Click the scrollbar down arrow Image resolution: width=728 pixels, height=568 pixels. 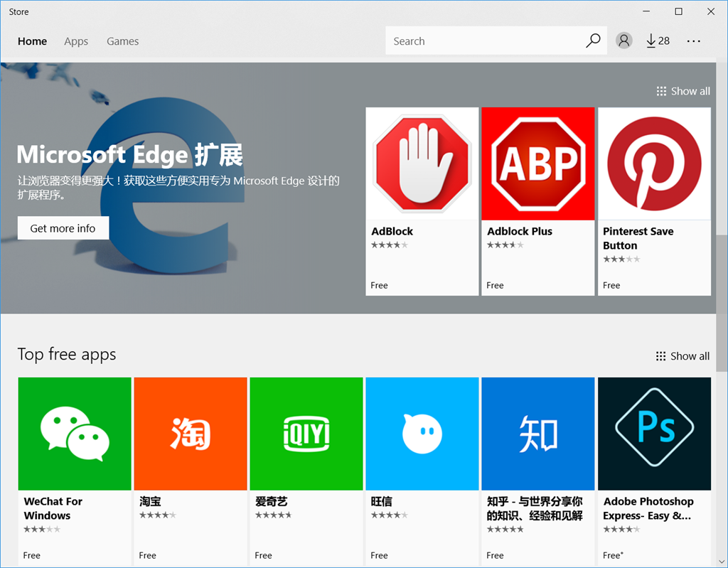pos(722,562)
